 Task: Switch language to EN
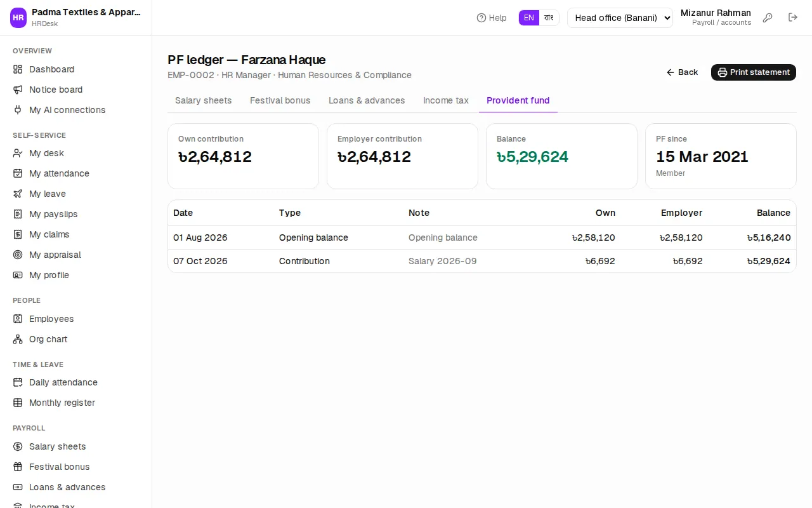pyautogui.click(x=529, y=18)
